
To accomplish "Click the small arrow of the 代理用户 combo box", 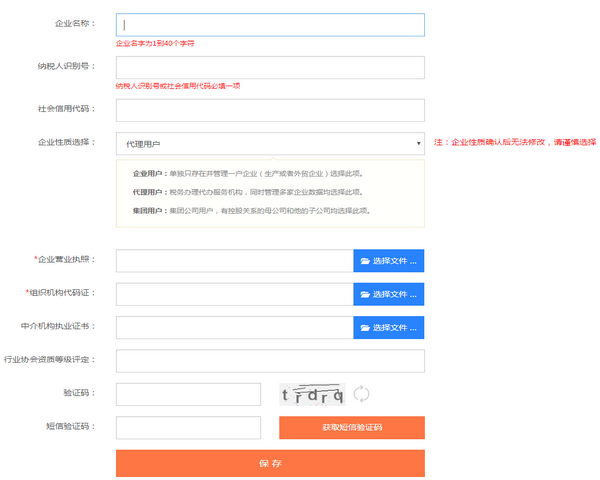I will tap(418, 144).
